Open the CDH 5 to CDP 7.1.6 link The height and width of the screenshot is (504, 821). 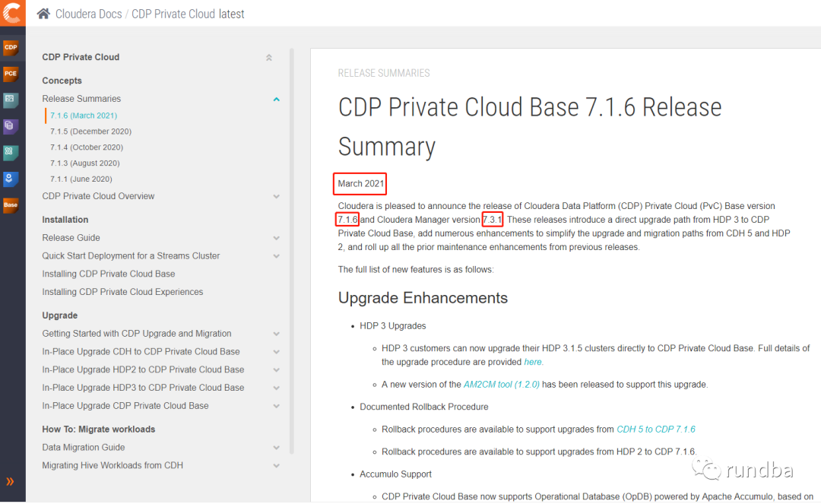pyautogui.click(x=656, y=430)
